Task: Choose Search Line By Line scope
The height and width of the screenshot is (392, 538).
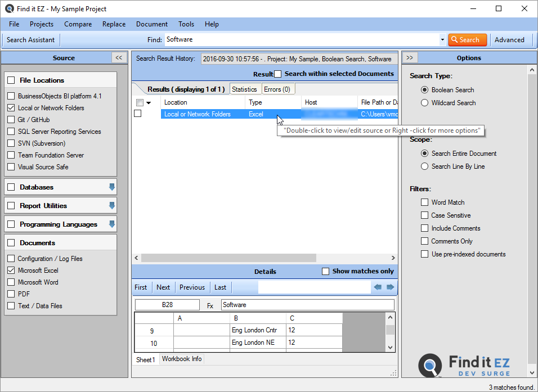Action: (424, 166)
